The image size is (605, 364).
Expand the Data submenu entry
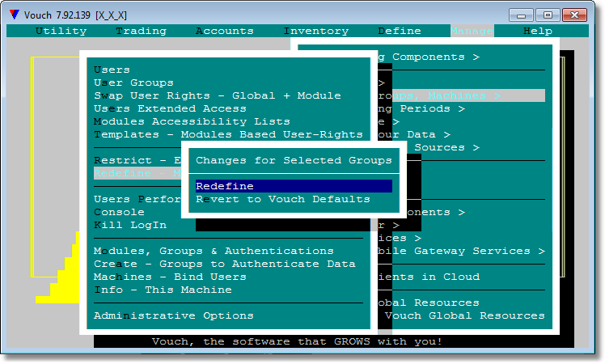tap(414, 135)
